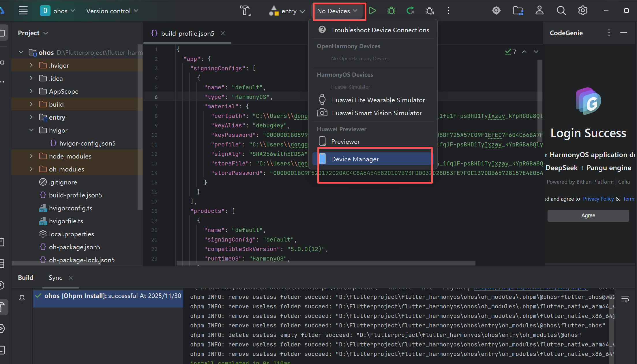
Task: Click the soft-wrap icon in build output
Action: point(625,299)
